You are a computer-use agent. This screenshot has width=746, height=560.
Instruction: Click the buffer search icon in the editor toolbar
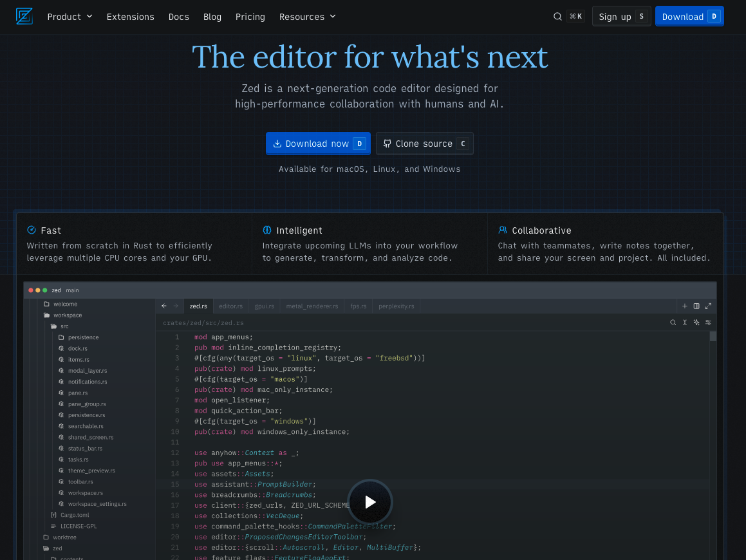pos(673,322)
